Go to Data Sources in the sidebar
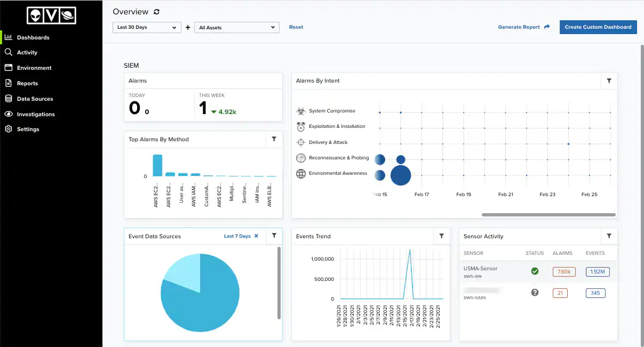Image resolution: width=644 pixels, height=347 pixels. (35, 99)
